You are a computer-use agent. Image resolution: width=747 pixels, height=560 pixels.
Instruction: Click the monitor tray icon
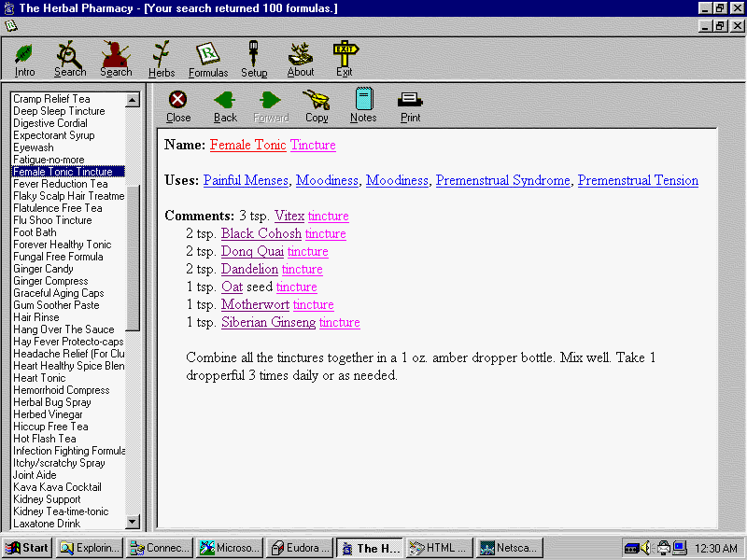point(679,548)
